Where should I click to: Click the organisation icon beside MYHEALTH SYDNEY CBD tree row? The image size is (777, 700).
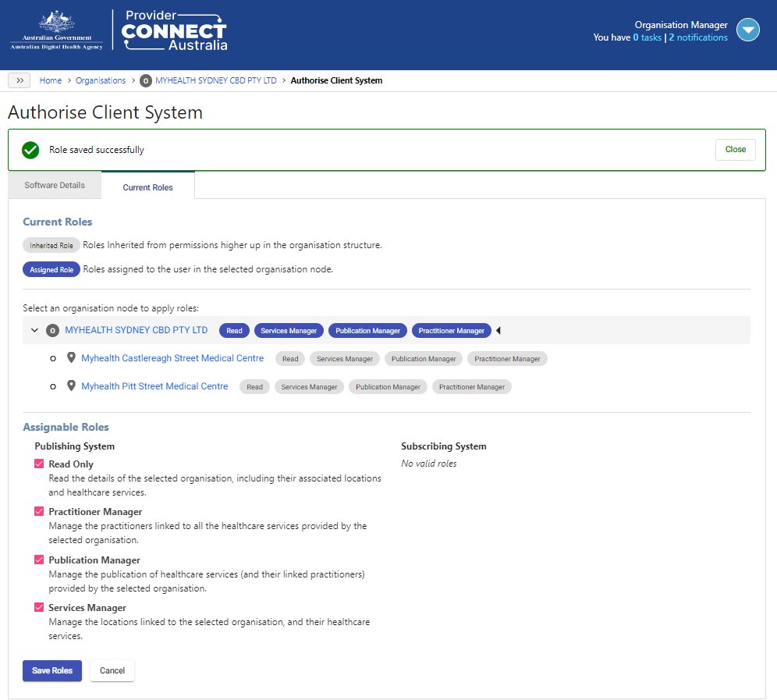52,331
